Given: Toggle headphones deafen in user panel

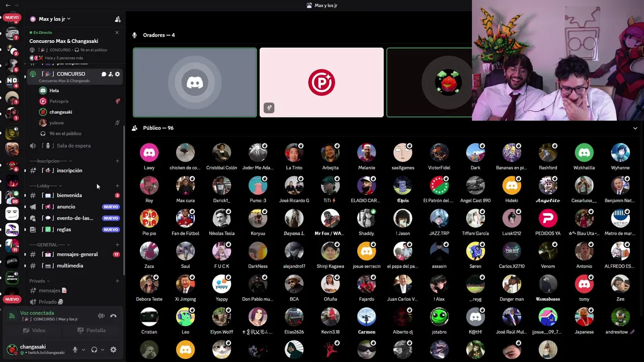Looking at the screenshot, I should pos(94,349).
